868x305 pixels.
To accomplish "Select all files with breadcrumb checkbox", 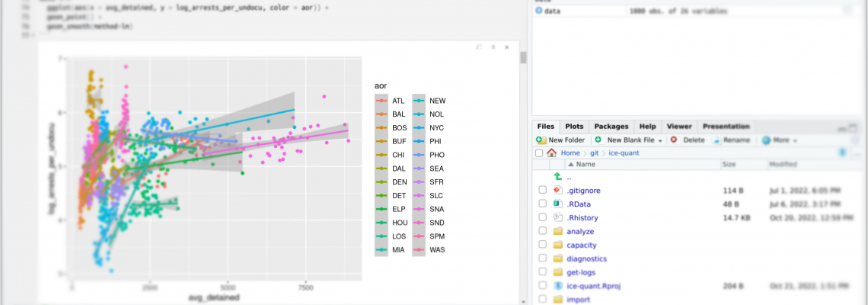I will pos(539,153).
